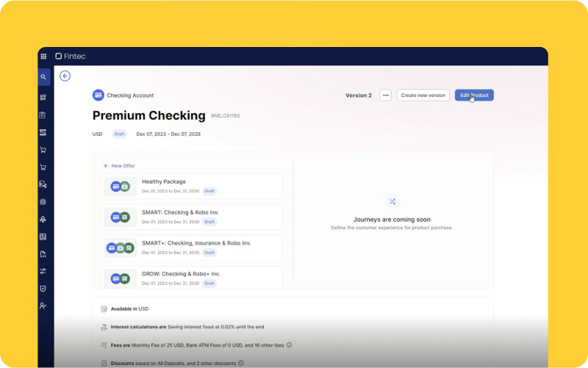Open the four-circles dashboard sidebar icon
Screen dimensions: 588x368
(x=43, y=98)
